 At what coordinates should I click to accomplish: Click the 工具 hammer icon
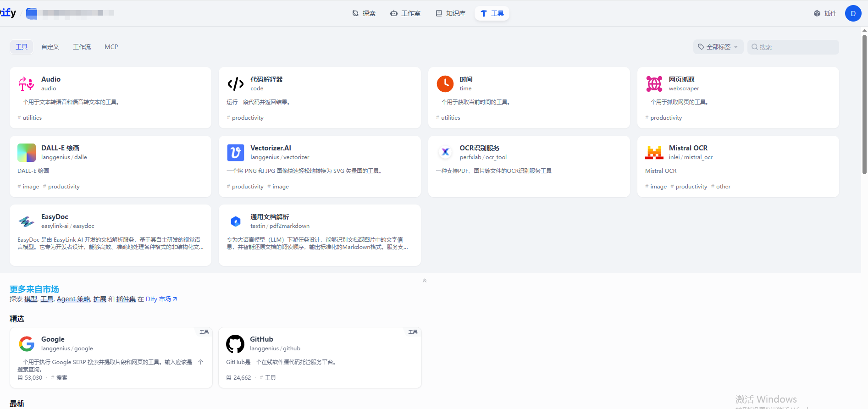[x=484, y=13]
